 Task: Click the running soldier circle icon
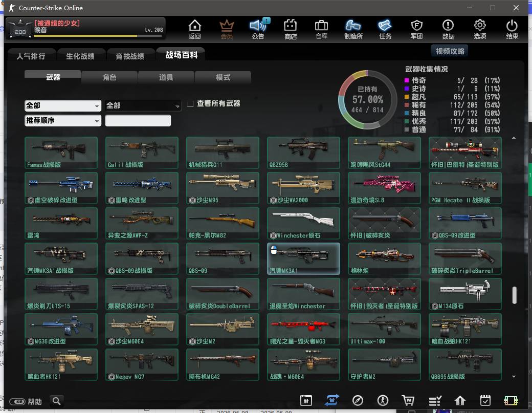[x=383, y=400]
